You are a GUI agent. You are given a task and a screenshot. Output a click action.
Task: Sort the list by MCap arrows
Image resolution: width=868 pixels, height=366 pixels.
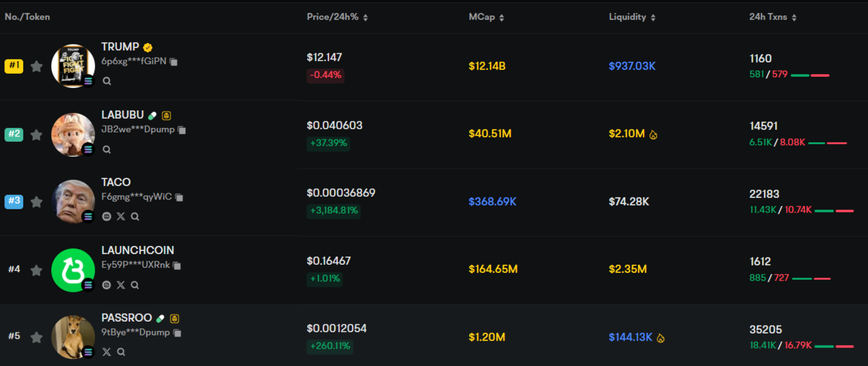pos(502,17)
